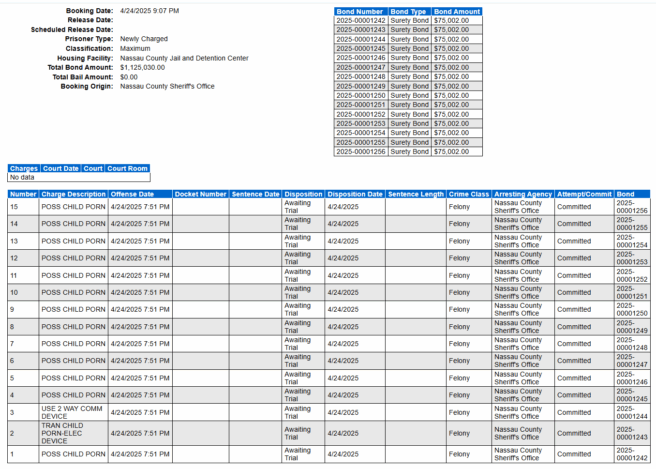
Task: Select charge number 10 cell
Action: pos(23,292)
